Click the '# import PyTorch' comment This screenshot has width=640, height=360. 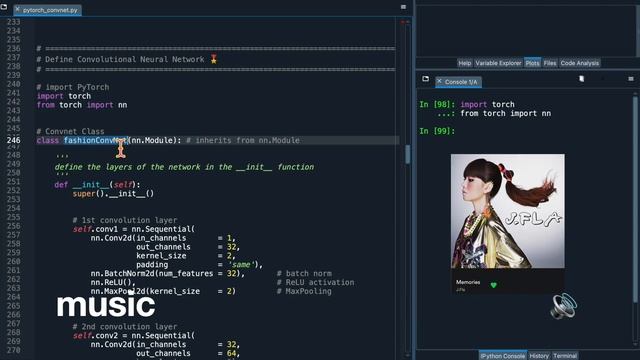tap(73, 87)
